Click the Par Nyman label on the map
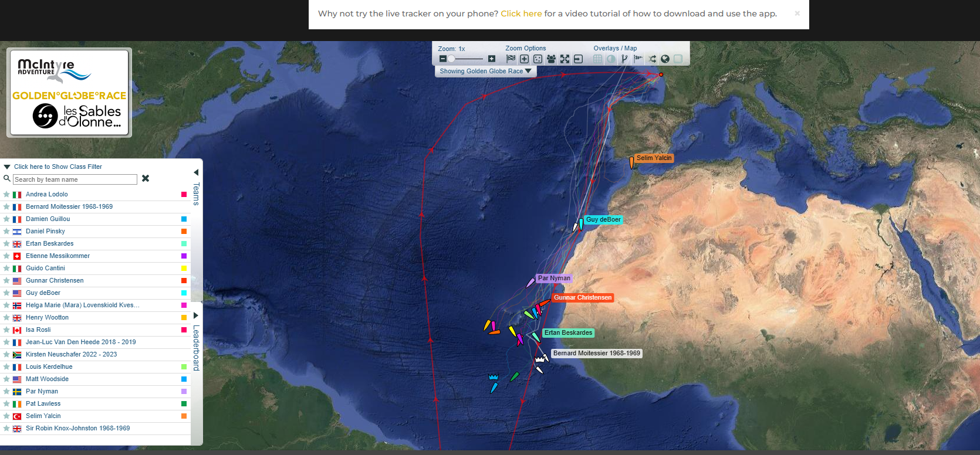The width and height of the screenshot is (980, 455). coord(554,279)
